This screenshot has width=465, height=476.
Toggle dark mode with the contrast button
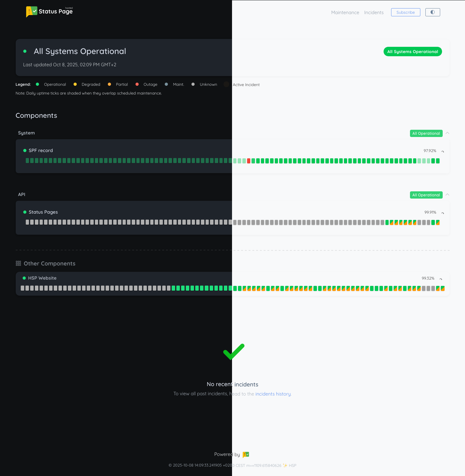coord(432,12)
